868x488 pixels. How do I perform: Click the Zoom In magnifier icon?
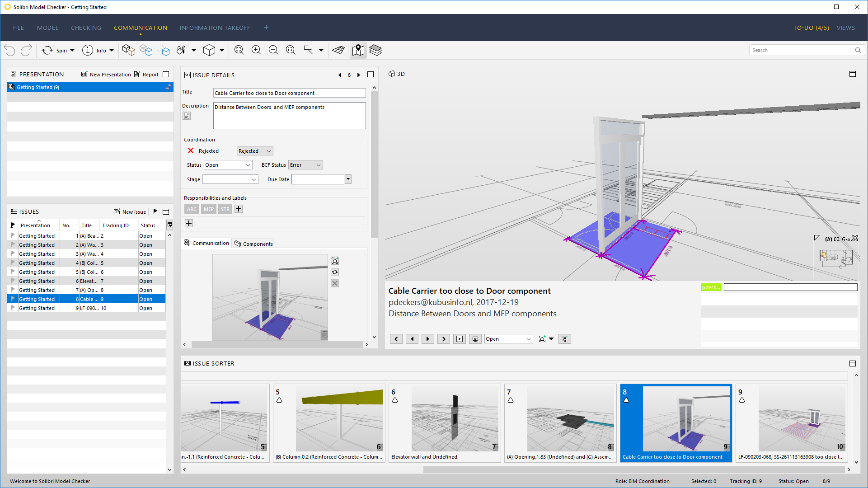click(x=256, y=50)
